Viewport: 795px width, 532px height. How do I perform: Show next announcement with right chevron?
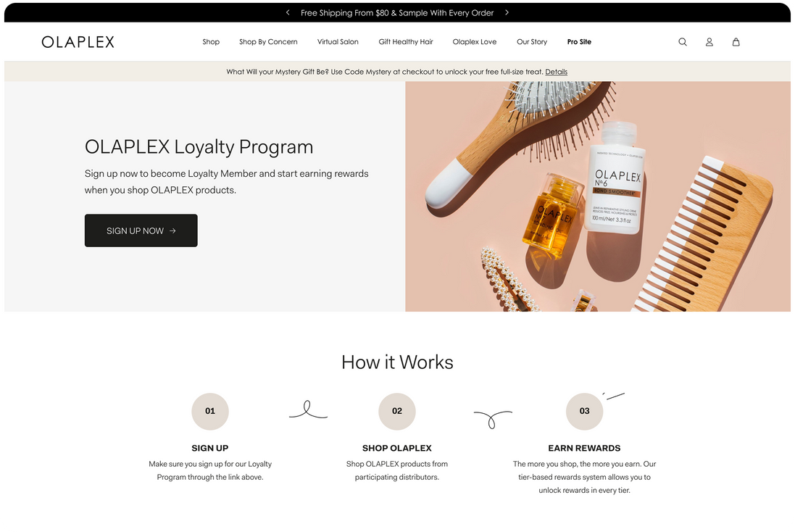tap(507, 12)
